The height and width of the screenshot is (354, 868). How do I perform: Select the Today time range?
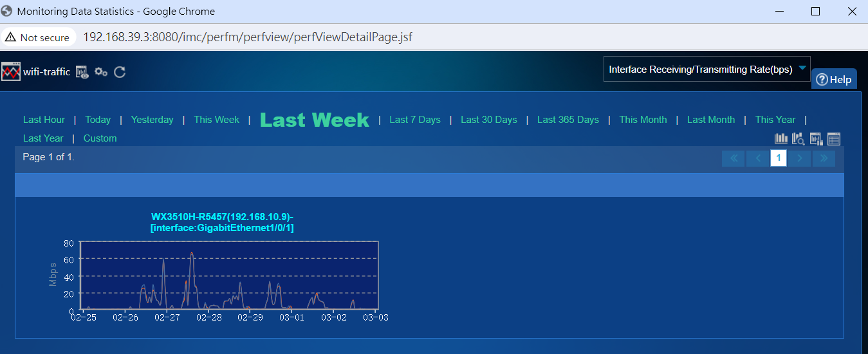(x=98, y=120)
